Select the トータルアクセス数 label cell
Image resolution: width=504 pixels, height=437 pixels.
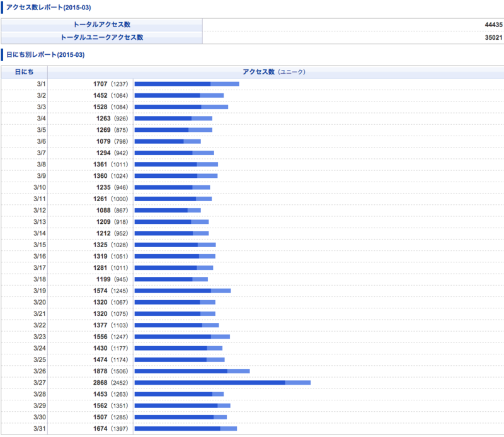(101, 25)
